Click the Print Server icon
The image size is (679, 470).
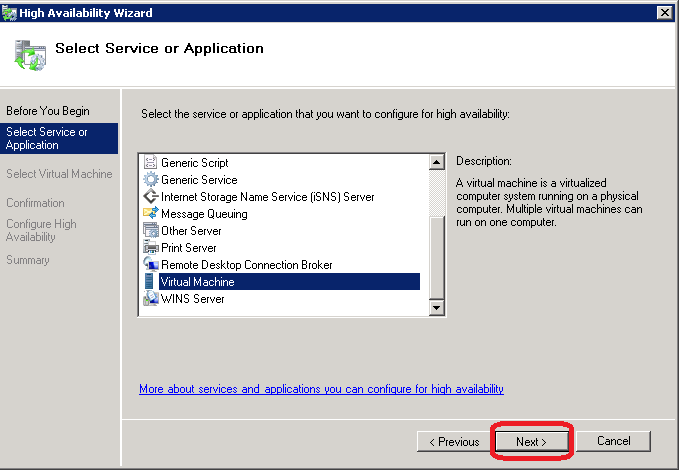click(x=151, y=248)
